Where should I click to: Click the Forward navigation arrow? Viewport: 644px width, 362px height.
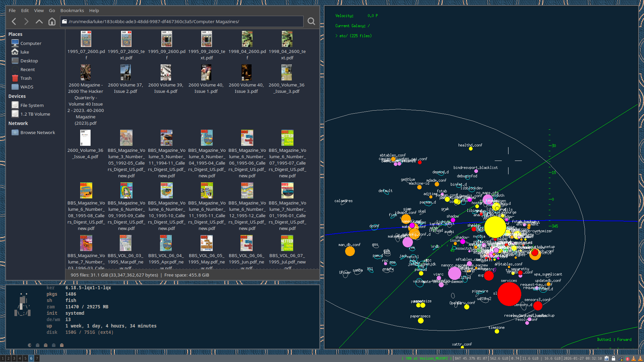(x=26, y=21)
